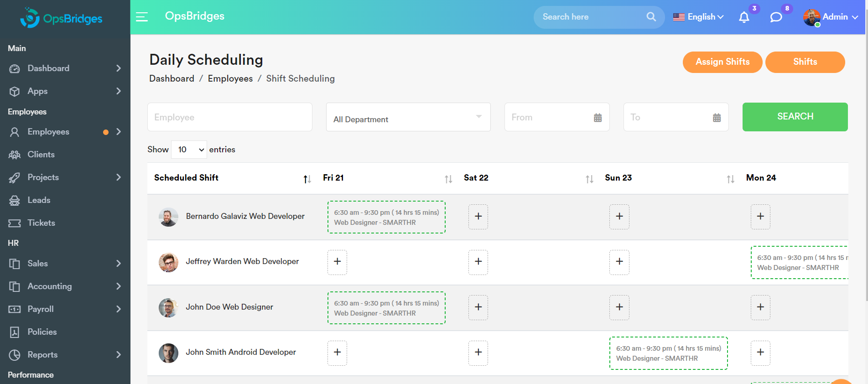The width and height of the screenshot is (868, 384).
Task: Click the search magnifier icon
Action: (651, 17)
